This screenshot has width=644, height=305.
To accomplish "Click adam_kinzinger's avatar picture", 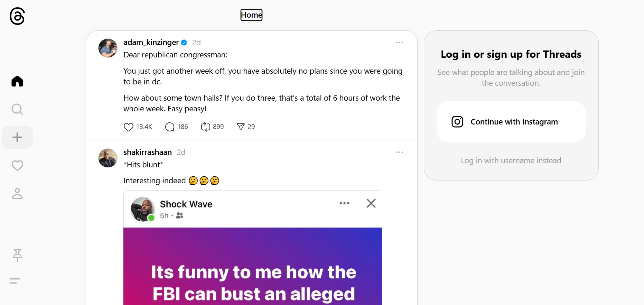I will pos(108,48).
